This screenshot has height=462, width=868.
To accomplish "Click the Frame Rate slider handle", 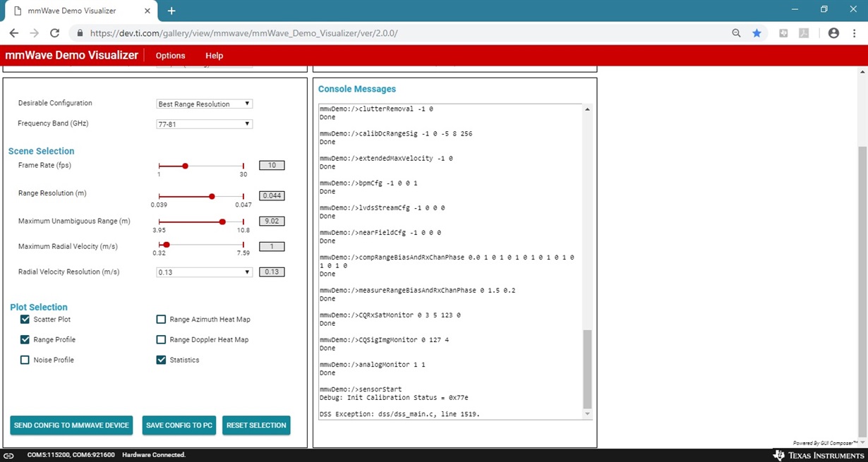I will [x=185, y=166].
